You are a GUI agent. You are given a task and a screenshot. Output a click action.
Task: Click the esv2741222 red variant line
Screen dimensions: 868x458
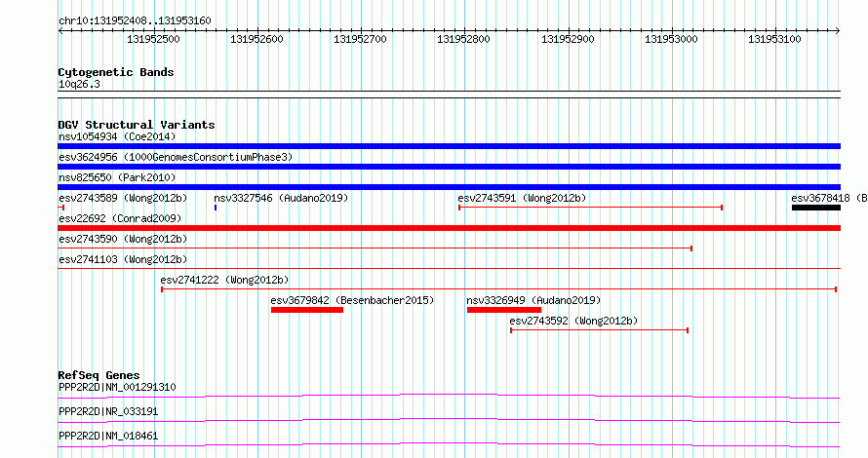pyautogui.click(x=498, y=289)
